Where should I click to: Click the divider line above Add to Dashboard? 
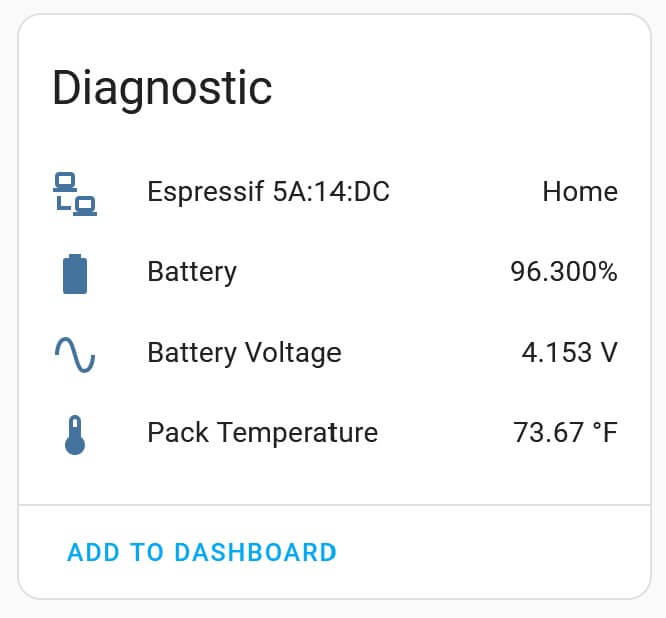(x=333, y=505)
